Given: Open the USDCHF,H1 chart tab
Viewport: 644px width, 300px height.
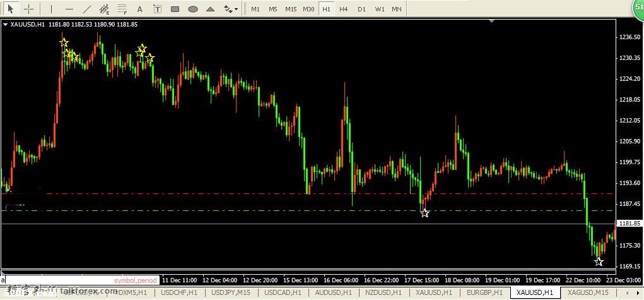Looking at the screenshot, I should [179, 292].
